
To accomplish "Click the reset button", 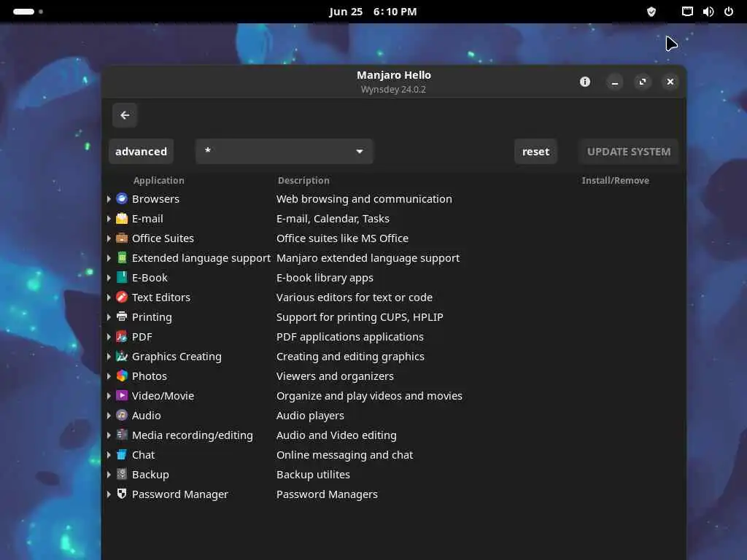I will coord(535,152).
